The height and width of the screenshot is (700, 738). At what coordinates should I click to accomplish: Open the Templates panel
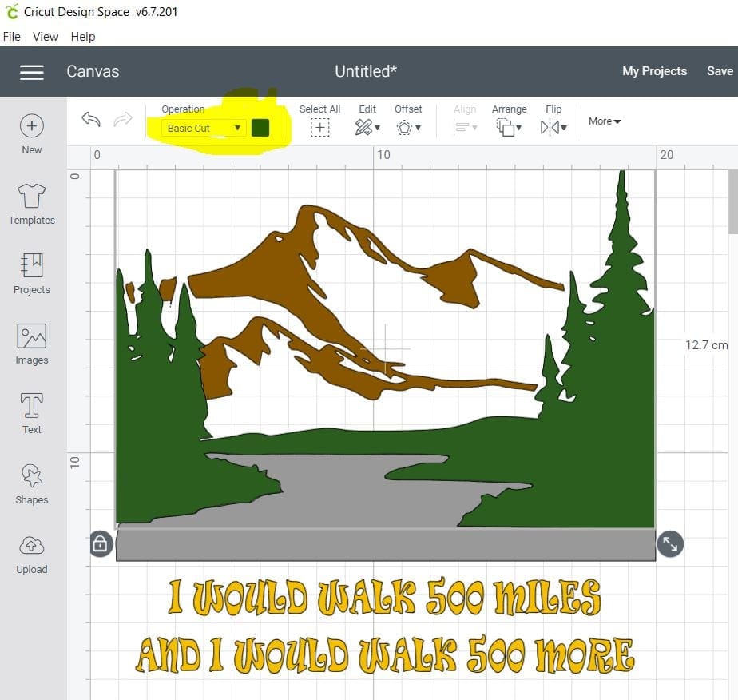click(31, 205)
